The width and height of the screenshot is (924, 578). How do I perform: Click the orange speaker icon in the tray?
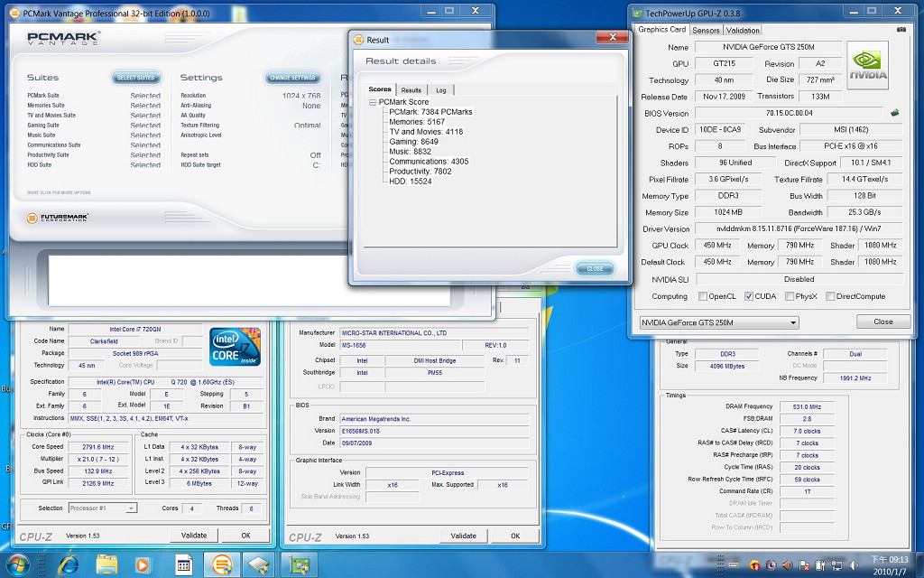click(x=787, y=565)
